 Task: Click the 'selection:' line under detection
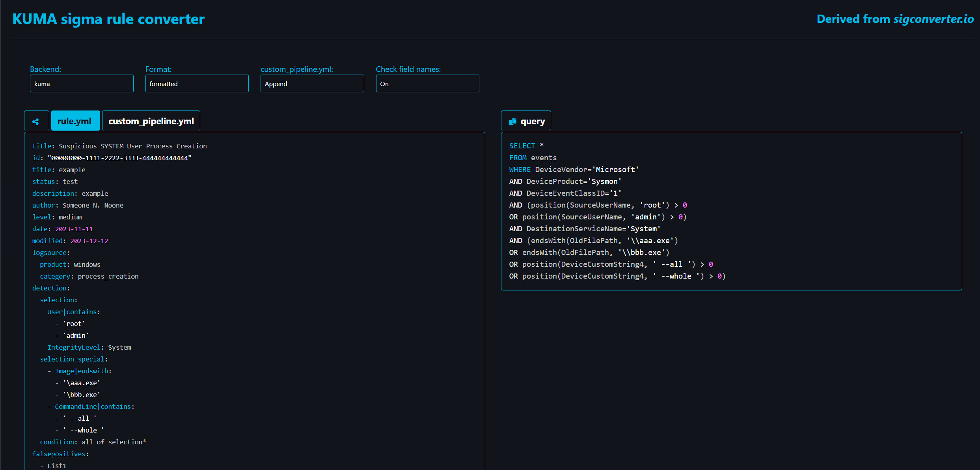(59, 300)
